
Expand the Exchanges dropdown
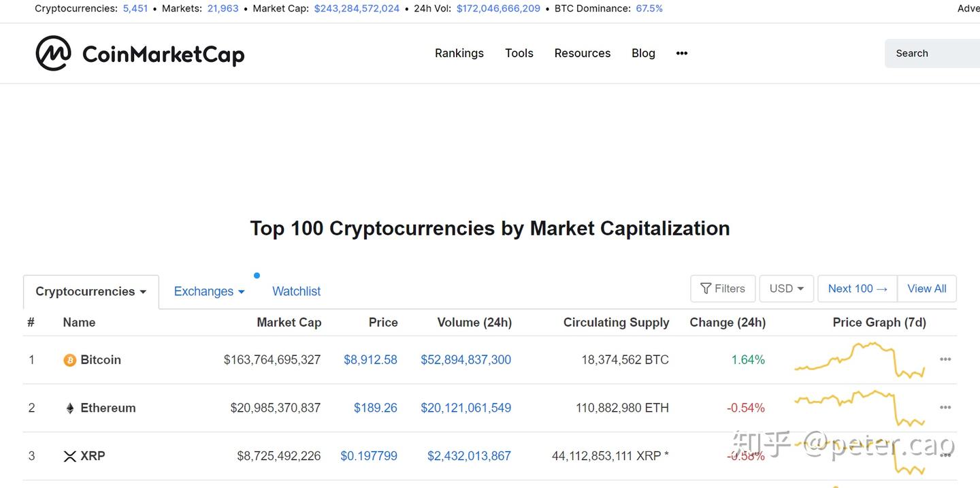(x=209, y=291)
